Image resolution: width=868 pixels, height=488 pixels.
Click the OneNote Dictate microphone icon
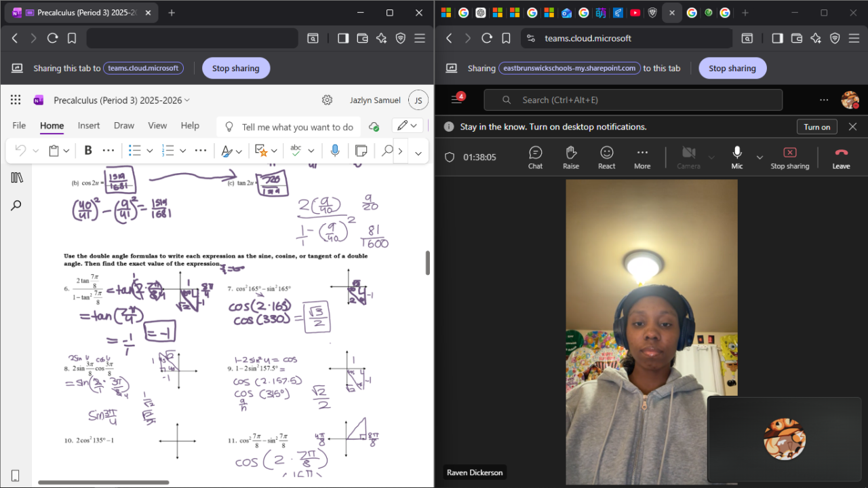[x=335, y=151]
